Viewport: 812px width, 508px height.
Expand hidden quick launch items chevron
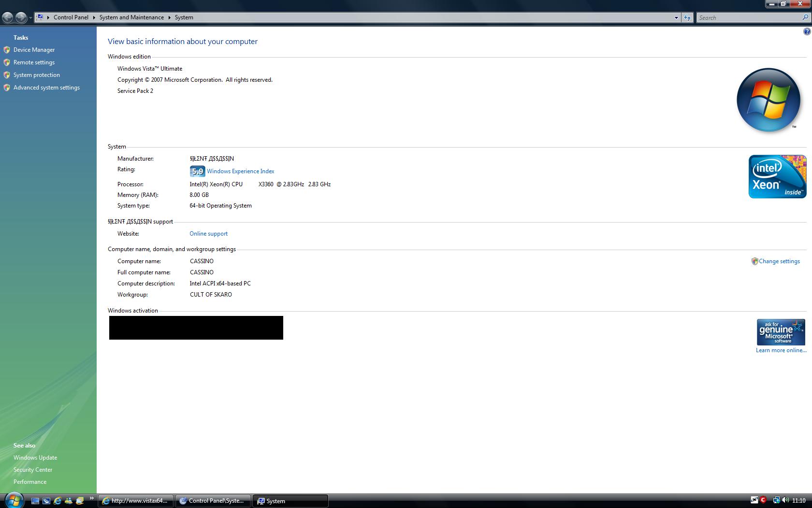coord(91,498)
